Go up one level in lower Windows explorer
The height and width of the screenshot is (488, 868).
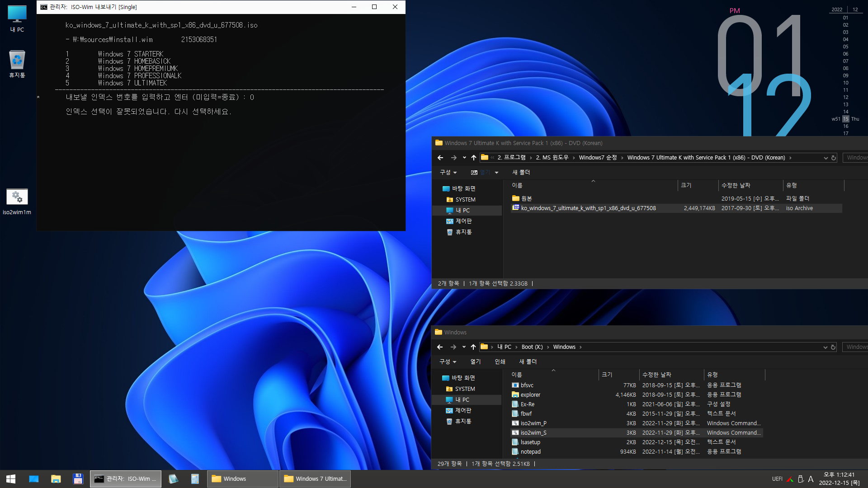pos(473,347)
